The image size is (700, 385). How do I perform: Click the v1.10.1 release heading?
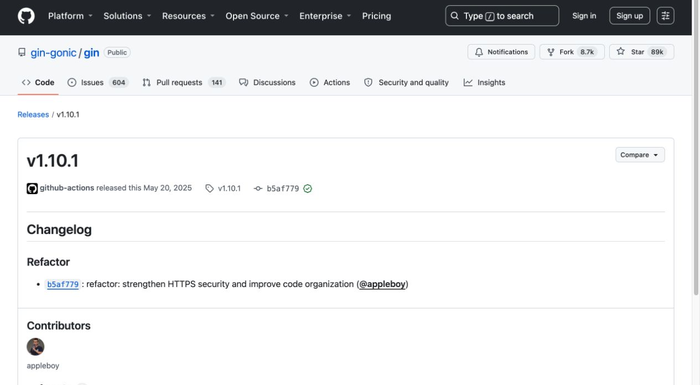[53, 161]
